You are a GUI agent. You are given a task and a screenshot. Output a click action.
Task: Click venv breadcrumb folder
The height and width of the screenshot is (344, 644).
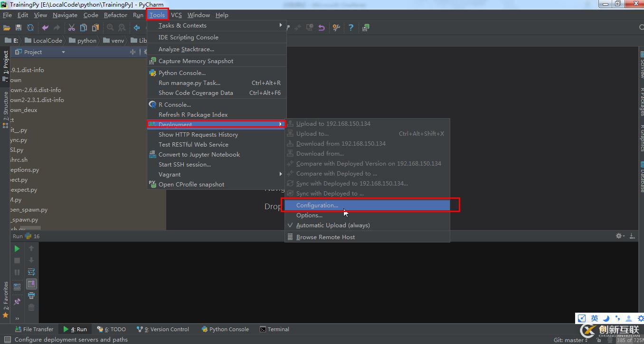point(114,41)
